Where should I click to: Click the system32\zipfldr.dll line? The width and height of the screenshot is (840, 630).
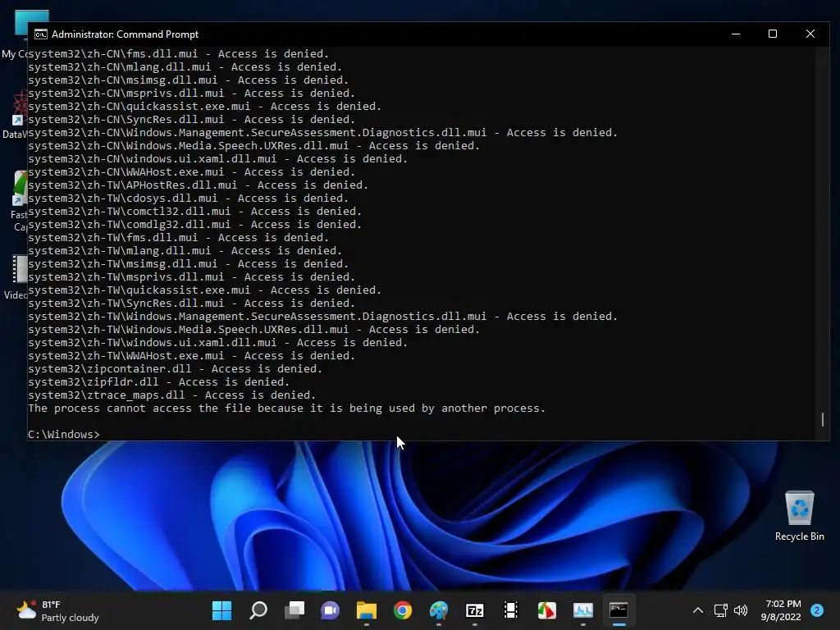pos(158,382)
